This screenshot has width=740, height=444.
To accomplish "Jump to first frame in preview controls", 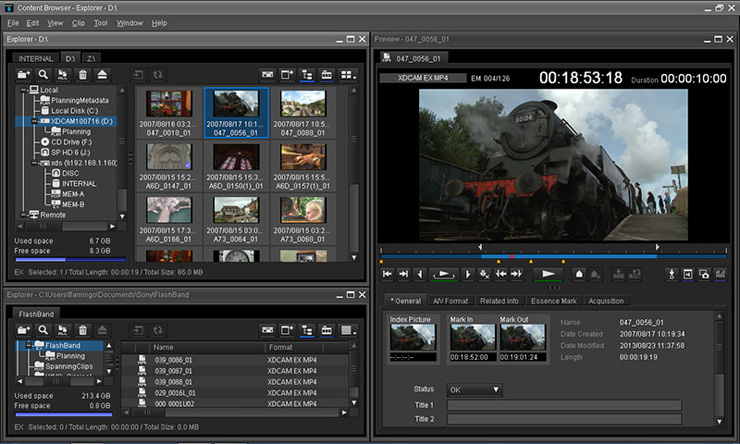I will click(388, 273).
